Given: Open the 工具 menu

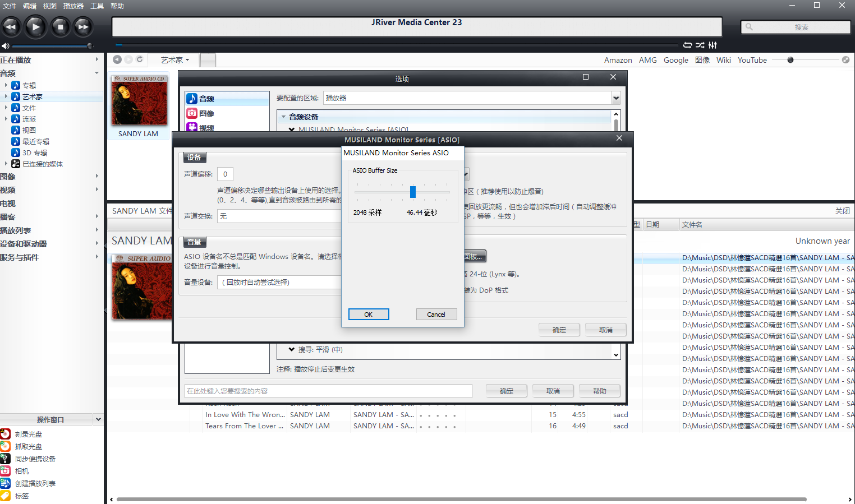Looking at the screenshot, I should tap(97, 6).
